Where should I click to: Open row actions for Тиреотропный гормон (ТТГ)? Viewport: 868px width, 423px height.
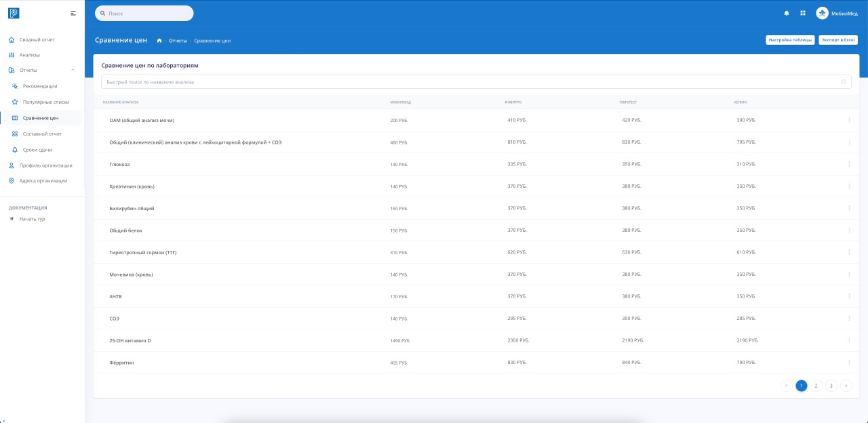click(x=849, y=252)
